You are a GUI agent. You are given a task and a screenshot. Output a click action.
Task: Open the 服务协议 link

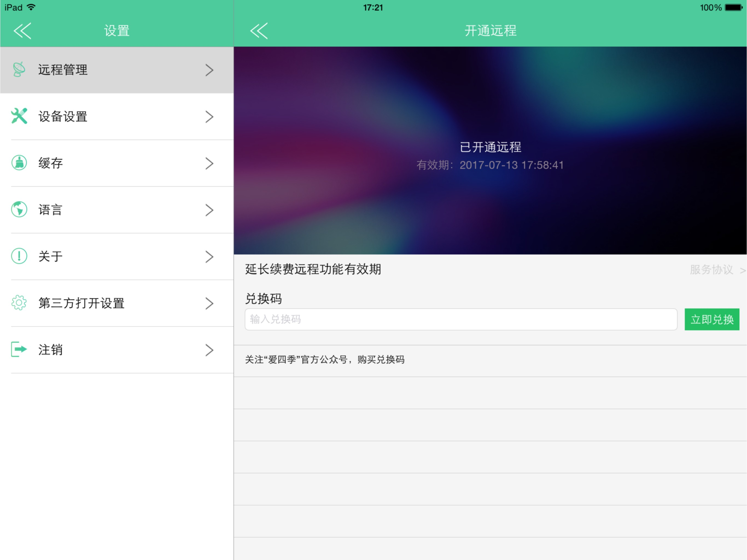tap(717, 270)
